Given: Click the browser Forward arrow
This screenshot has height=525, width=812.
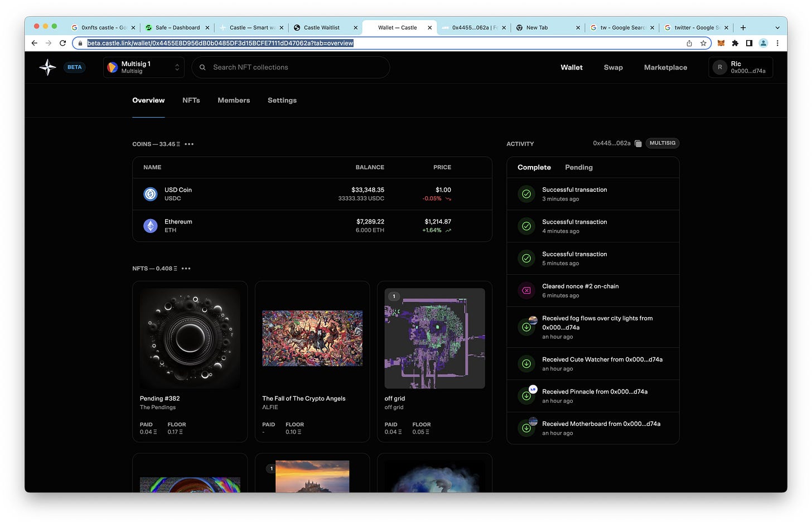Looking at the screenshot, I should [x=49, y=43].
